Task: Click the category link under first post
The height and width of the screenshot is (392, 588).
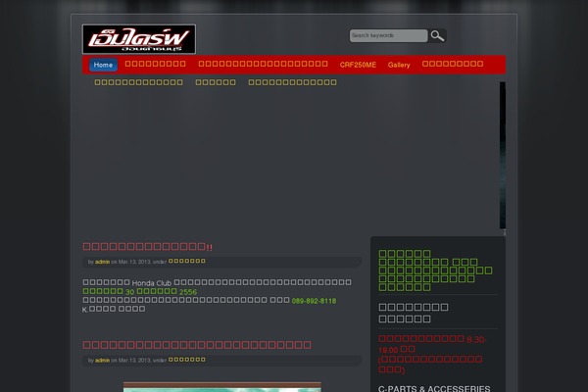Action: tap(186, 262)
